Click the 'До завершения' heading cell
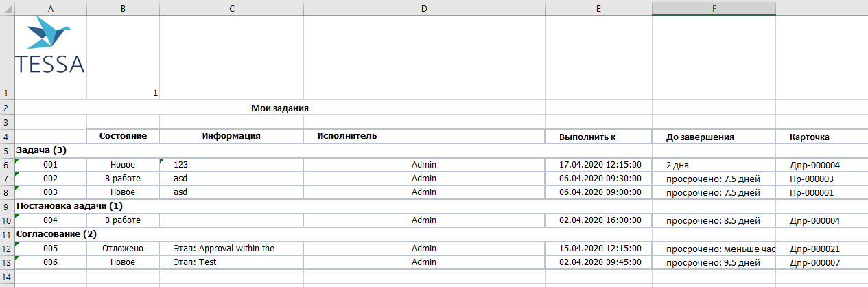 pyautogui.click(x=700, y=137)
